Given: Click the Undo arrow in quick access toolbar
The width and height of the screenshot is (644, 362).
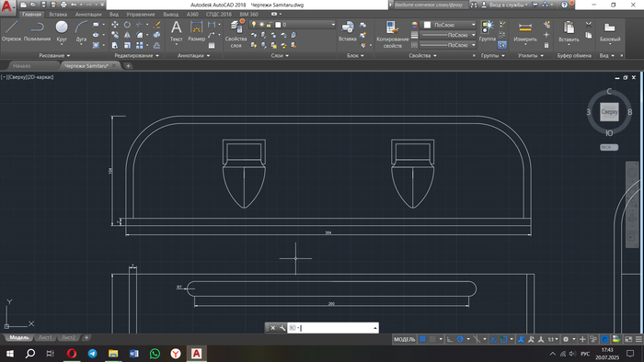Looking at the screenshot, I should (74, 5).
